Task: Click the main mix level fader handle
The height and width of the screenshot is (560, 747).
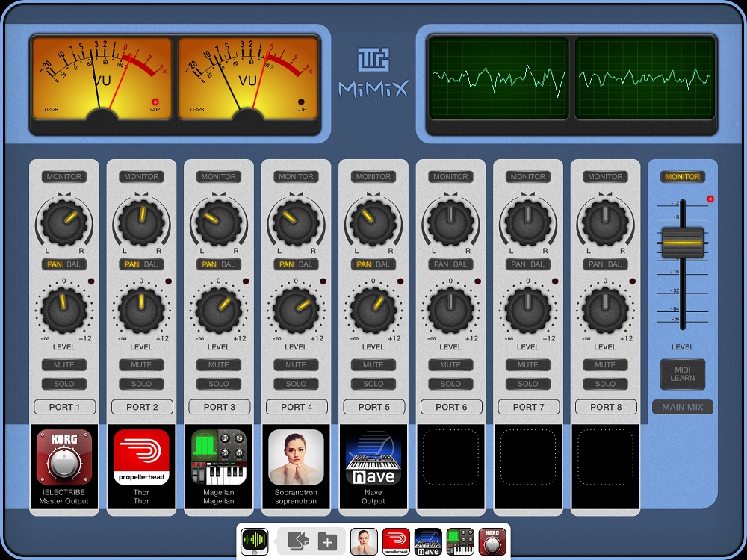Action: click(x=683, y=243)
